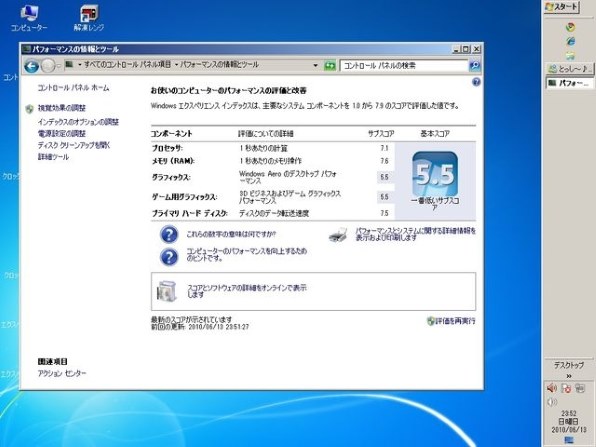The width and height of the screenshot is (596, 447).
Task: Open アクション センター link
Action: pos(62,373)
